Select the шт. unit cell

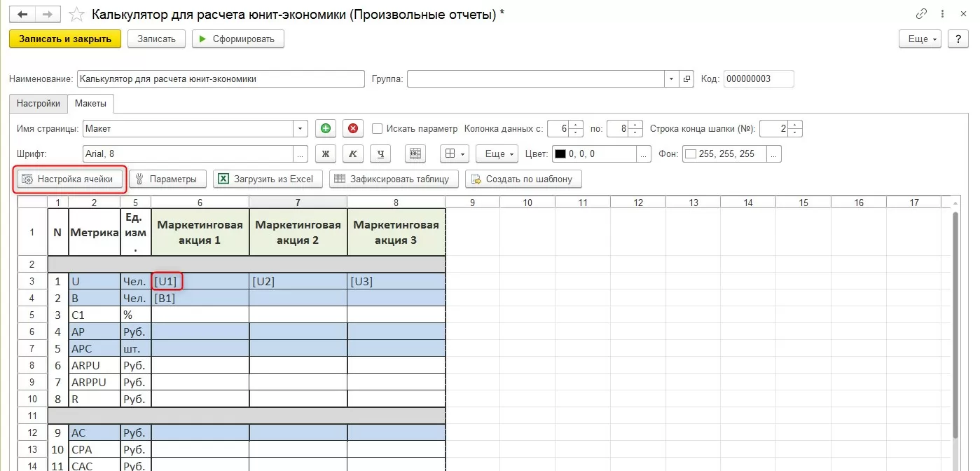[x=136, y=348]
